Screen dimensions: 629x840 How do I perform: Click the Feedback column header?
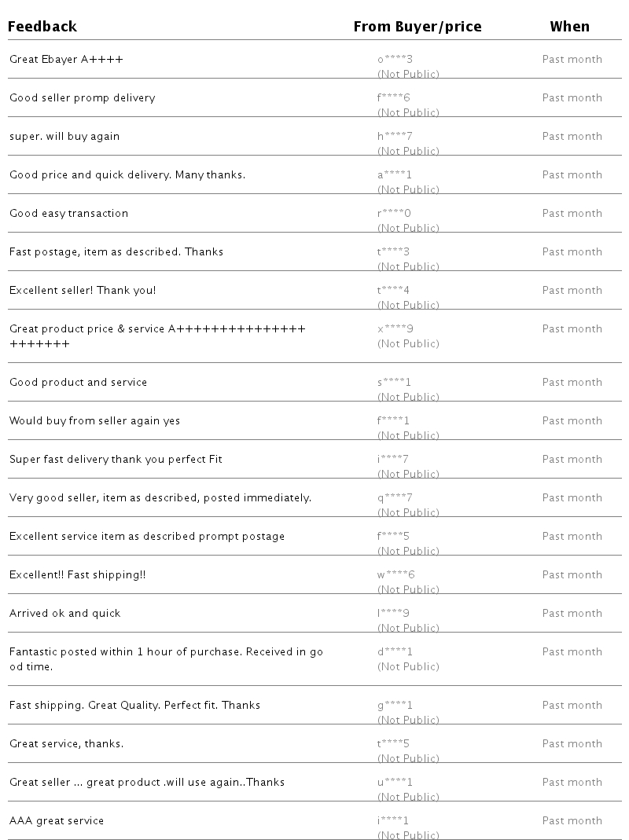click(42, 26)
